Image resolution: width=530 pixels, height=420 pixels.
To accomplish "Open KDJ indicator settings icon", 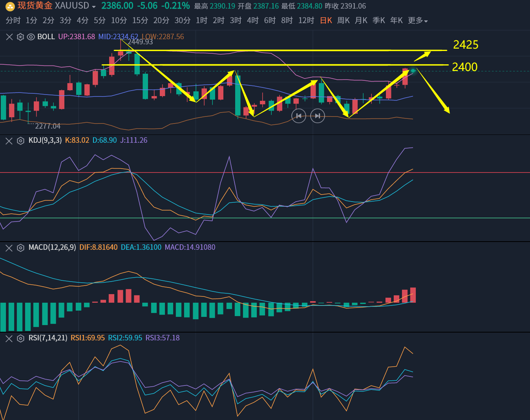I will (x=20, y=141).
